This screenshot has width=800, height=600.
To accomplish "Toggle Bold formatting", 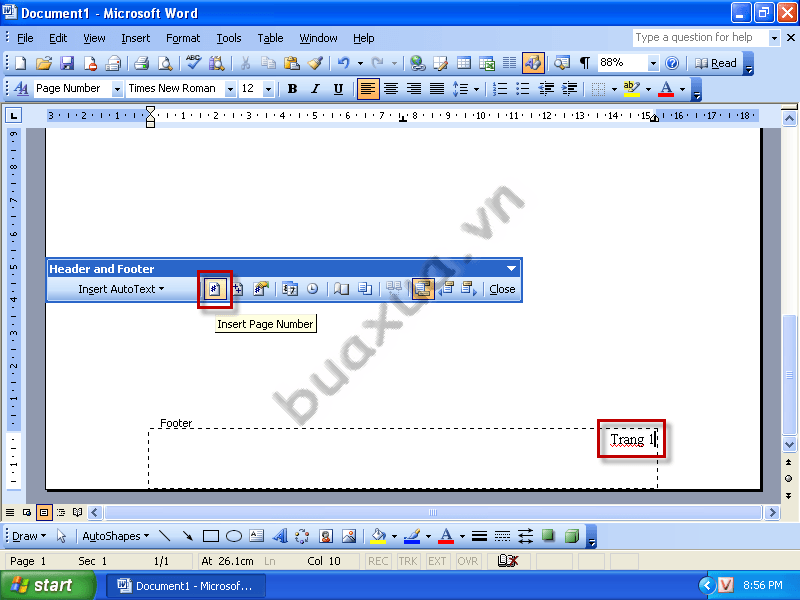I will (x=292, y=89).
